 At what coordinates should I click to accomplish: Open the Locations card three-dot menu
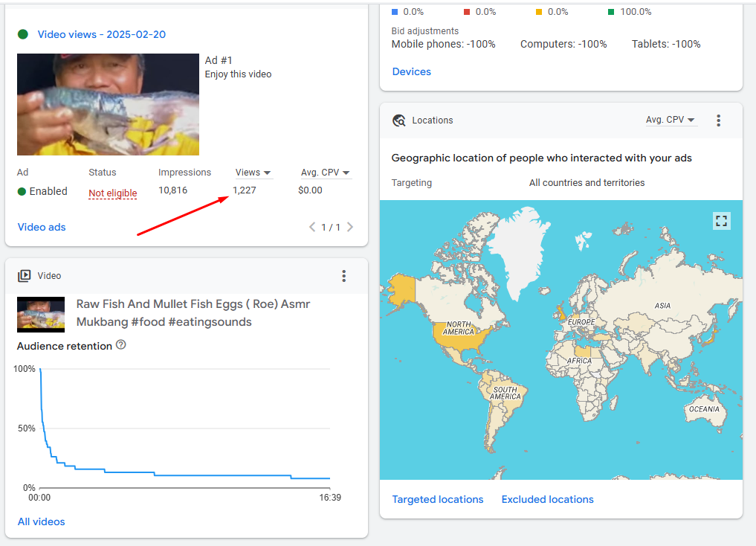pyautogui.click(x=718, y=121)
